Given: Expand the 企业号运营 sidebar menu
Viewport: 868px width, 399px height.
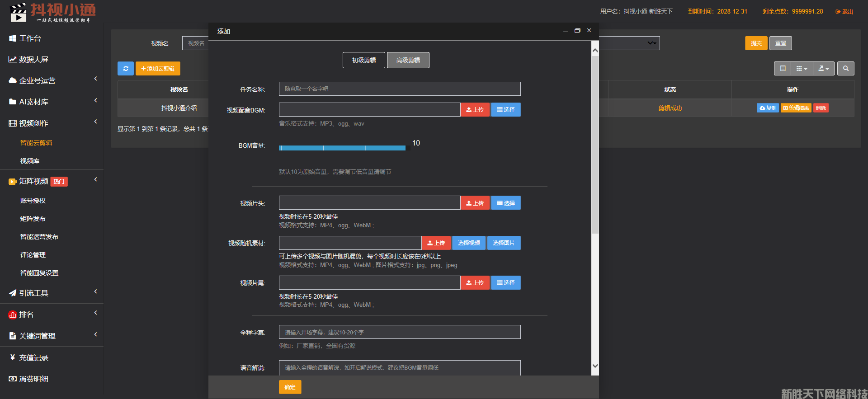Looking at the screenshot, I should (x=37, y=81).
